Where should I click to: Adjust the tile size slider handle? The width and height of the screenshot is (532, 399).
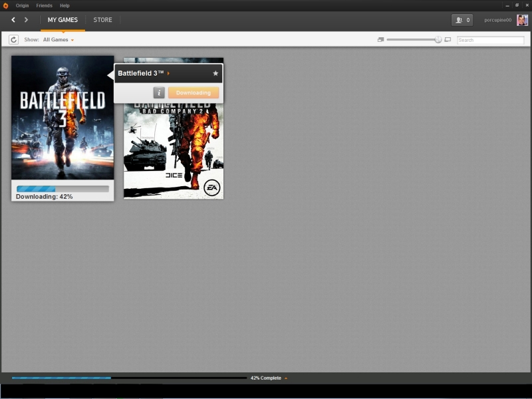(438, 40)
